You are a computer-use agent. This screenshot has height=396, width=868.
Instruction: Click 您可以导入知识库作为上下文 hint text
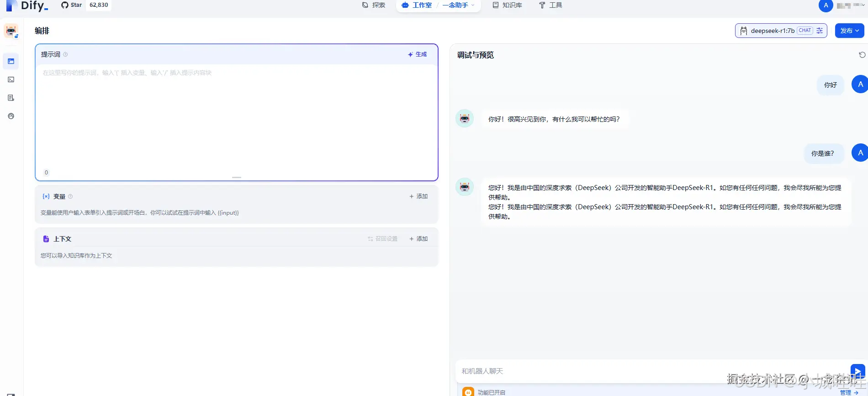[x=76, y=256]
